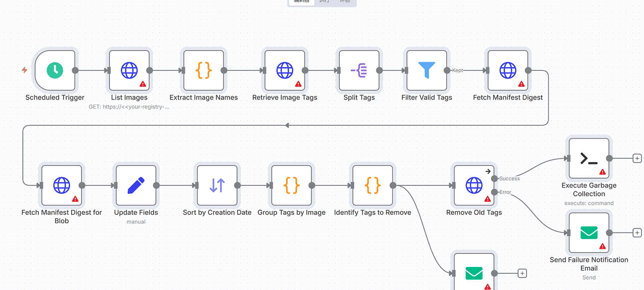644x290 pixels.
Task: Add node after Send Failure Notification Email
Action: point(637,233)
